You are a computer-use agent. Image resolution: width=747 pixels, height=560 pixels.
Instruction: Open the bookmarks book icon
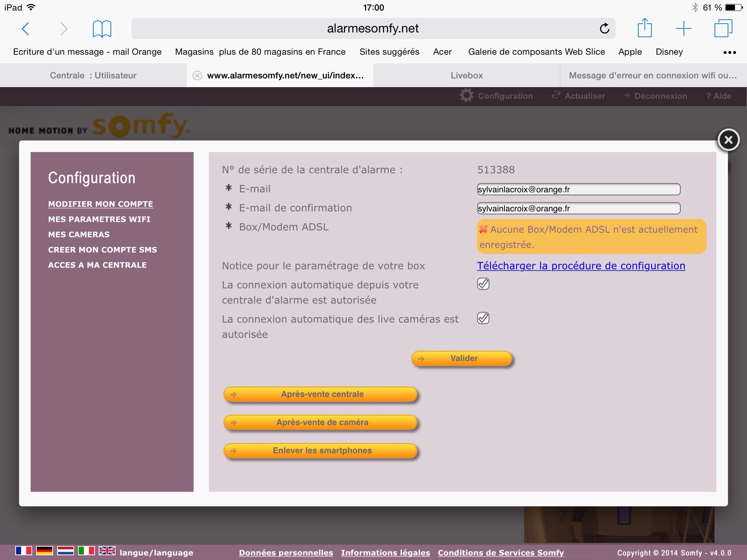tap(102, 29)
